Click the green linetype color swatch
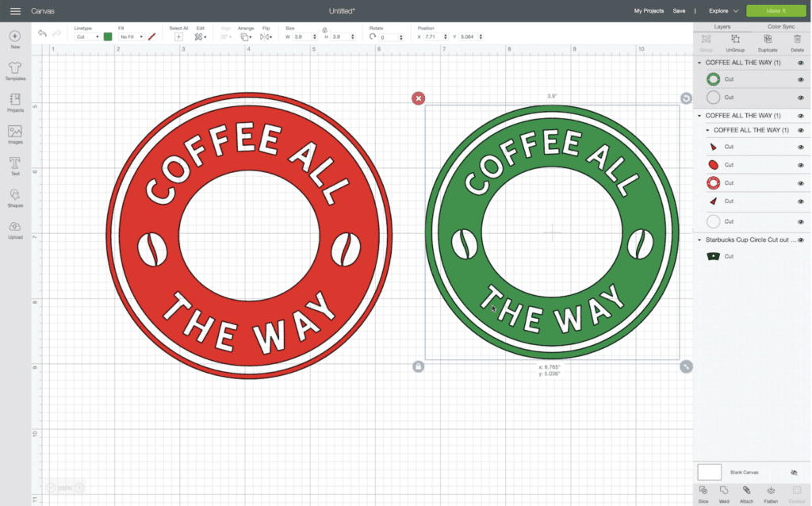The image size is (812, 506). pyautogui.click(x=108, y=36)
